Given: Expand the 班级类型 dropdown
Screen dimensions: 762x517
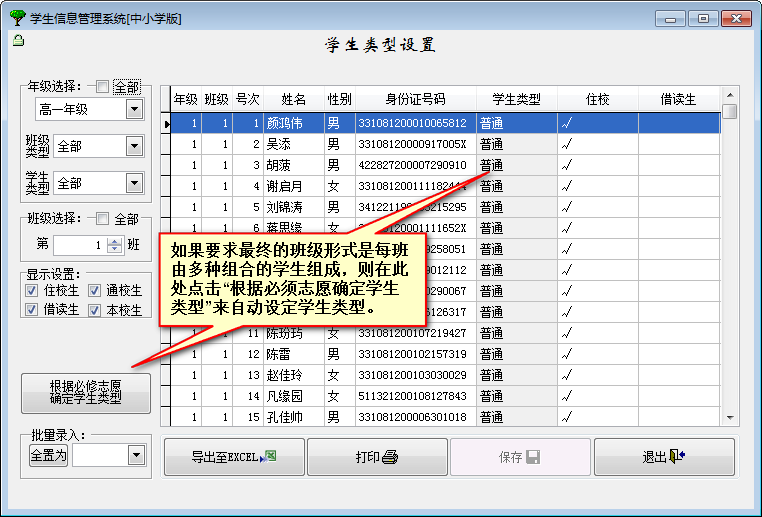Looking at the screenshot, I should click(135, 146).
